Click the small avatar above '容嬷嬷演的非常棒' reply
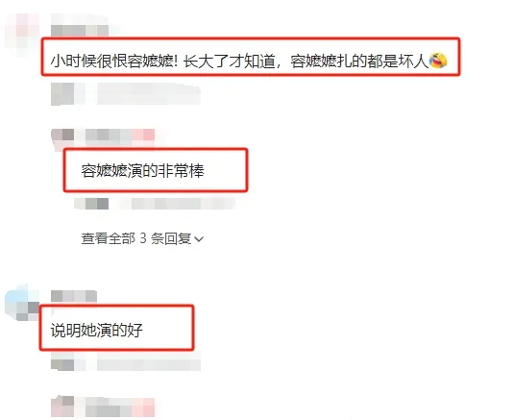 tap(63, 138)
